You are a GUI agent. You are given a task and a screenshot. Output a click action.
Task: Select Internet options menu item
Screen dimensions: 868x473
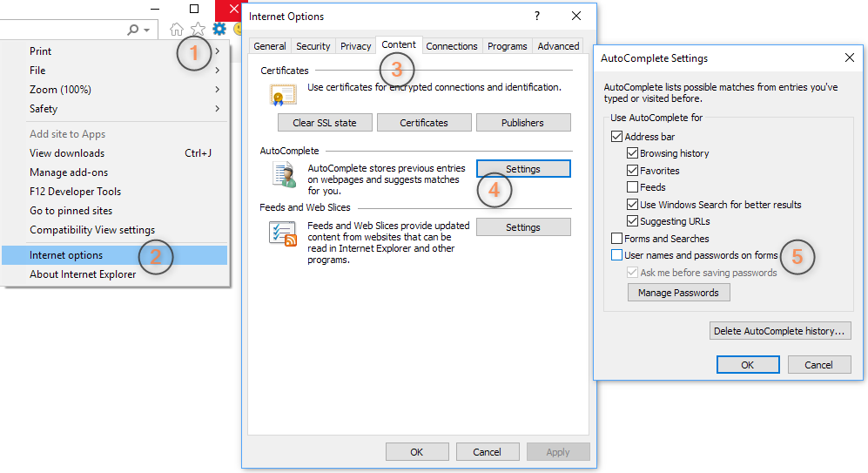(115, 254)
